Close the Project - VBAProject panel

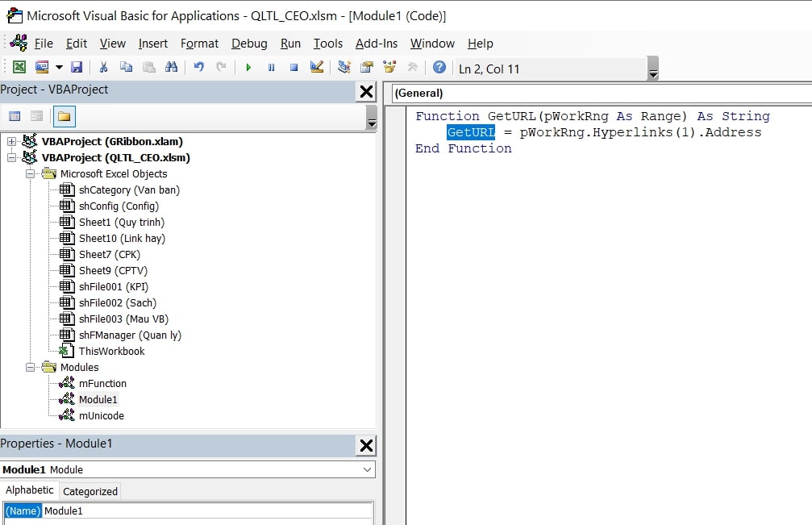tap(366, 91)
